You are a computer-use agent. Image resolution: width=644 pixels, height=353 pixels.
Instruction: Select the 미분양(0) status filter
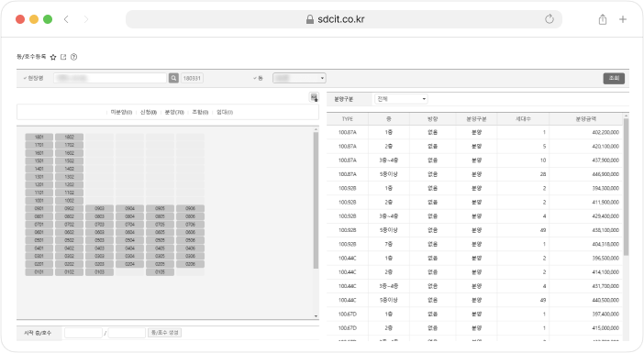click(121, 112)
